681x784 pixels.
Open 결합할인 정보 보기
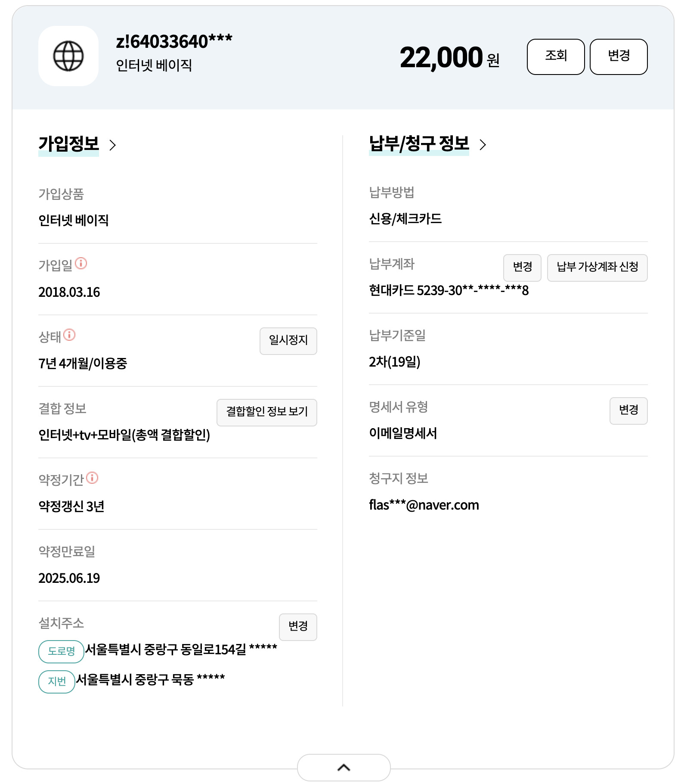coord(267,412)
